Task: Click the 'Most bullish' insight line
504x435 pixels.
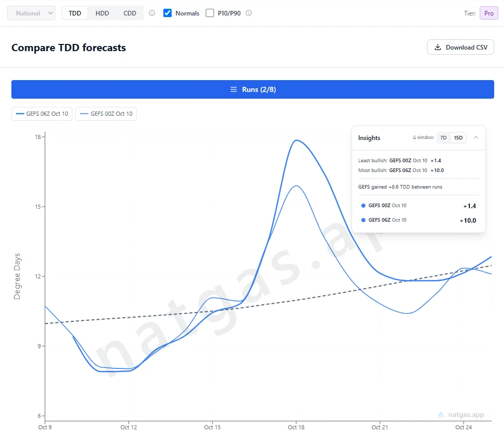Action: pyautogui.click(x=401, y=170)
